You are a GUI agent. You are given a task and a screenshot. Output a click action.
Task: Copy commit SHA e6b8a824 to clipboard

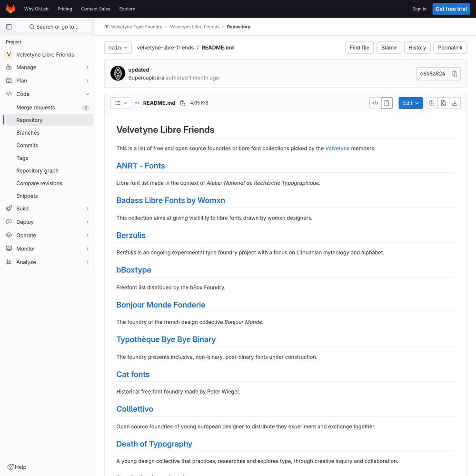tap(455, 74)
